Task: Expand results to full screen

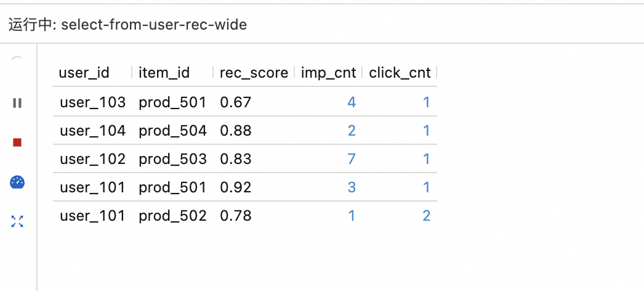Action: pyautogui.click(x=17, y=221)
